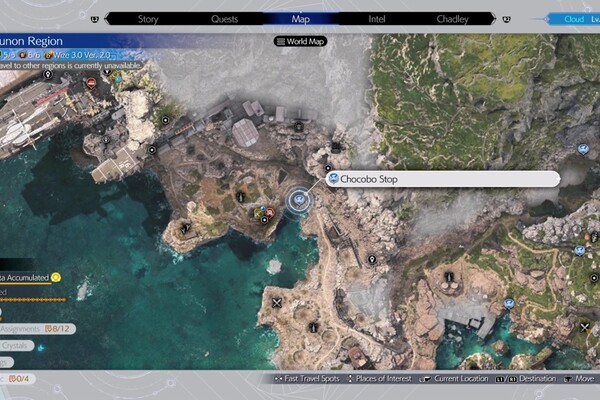Select the Map tab
This screenshot has width=600, height=400.
pos(300,19)
